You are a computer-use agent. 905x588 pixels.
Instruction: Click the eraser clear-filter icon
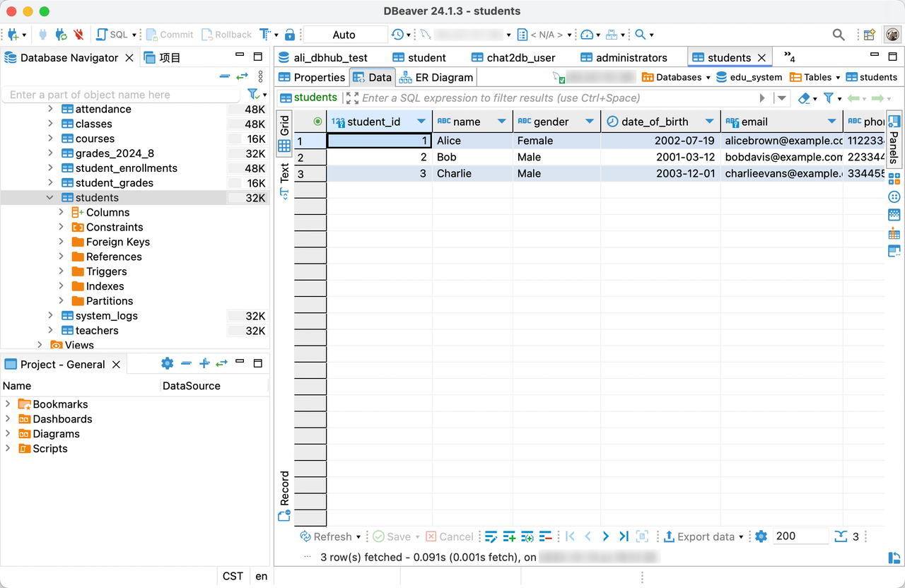click(804, 98)
